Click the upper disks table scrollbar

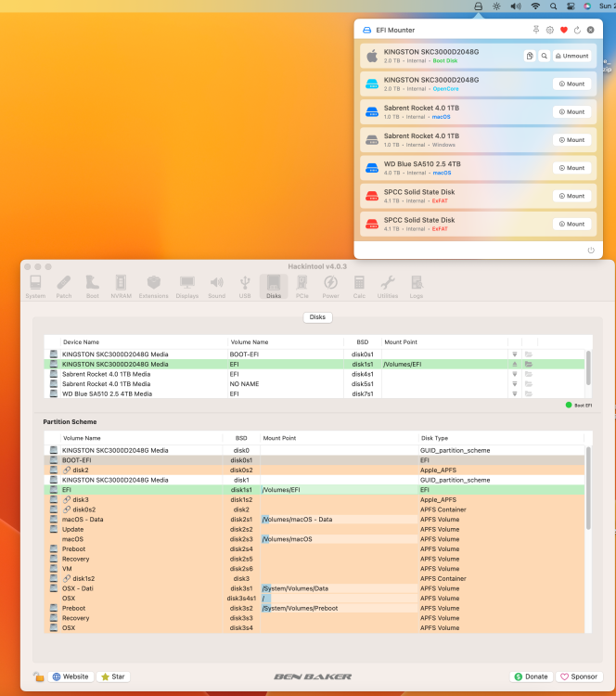(x=588, y=368)
